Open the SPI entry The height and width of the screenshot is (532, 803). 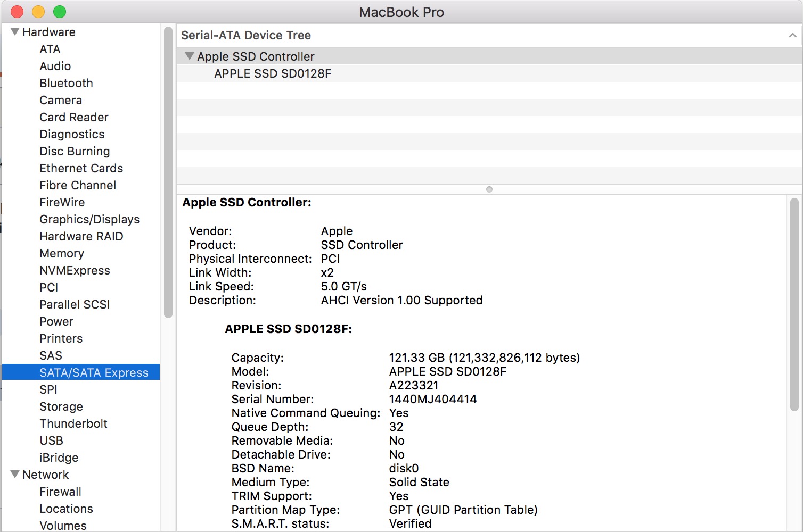point(48,389)
